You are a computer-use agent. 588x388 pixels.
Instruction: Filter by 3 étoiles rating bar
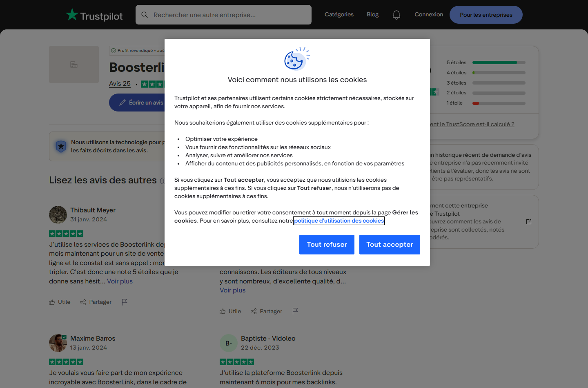tap(486, 83)
